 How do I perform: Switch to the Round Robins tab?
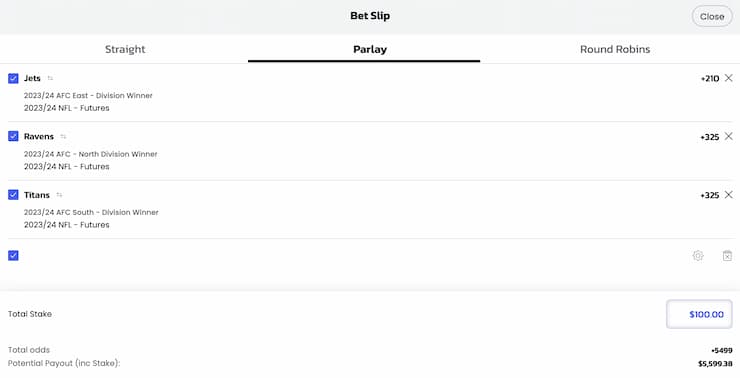click(615, 49)
